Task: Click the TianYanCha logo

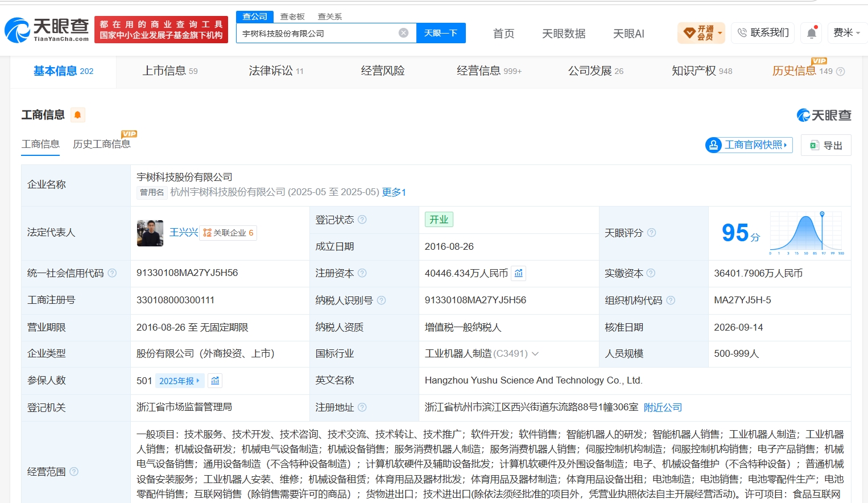Action: 47,30
